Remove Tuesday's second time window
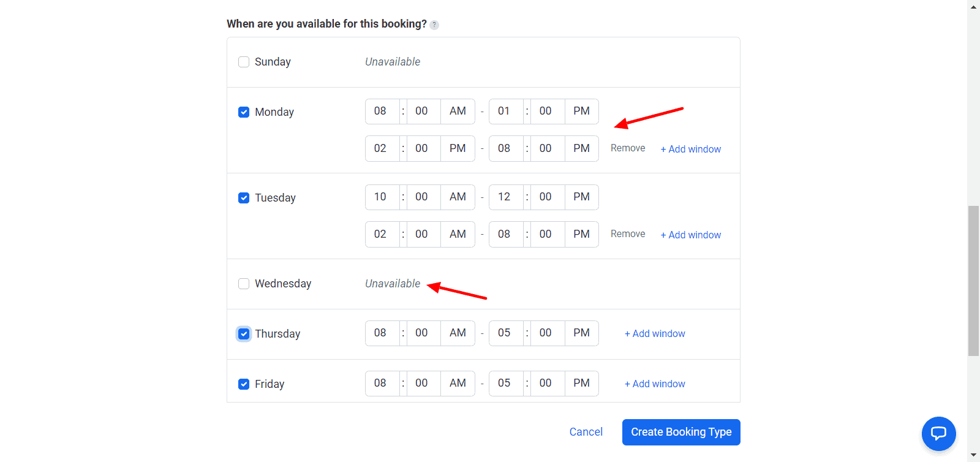 628,234
